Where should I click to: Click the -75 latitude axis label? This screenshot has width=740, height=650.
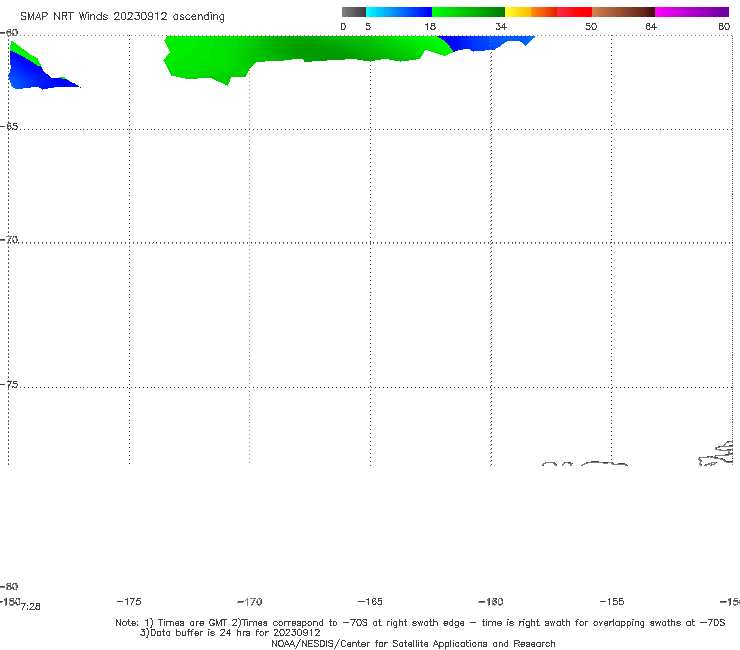pos(9,385)
